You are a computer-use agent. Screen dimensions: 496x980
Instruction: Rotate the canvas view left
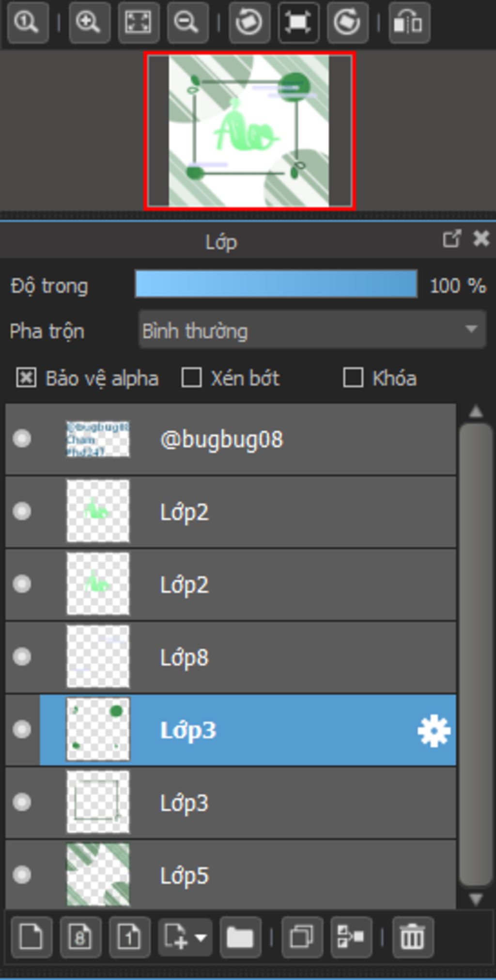[249, 22]
